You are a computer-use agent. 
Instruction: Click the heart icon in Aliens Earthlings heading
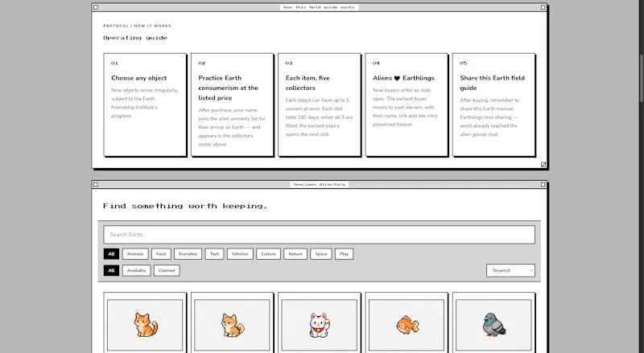pyautogui.click(x=397, y=78)
